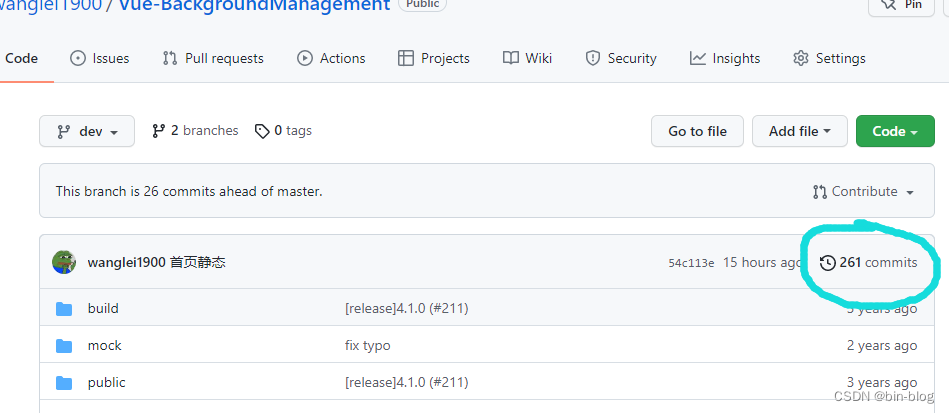Open the Projects tab

pos(433,59)
